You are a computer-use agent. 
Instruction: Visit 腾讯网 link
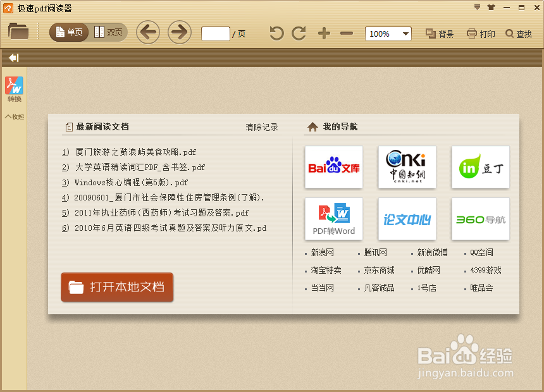375,252
